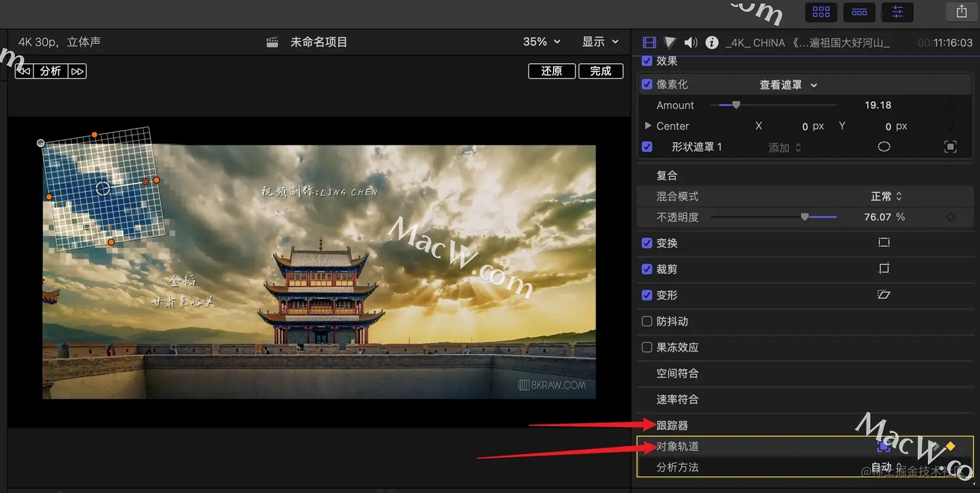Toggle the 效果 effects checkbox
980x493 pixels.
point(647,61)
